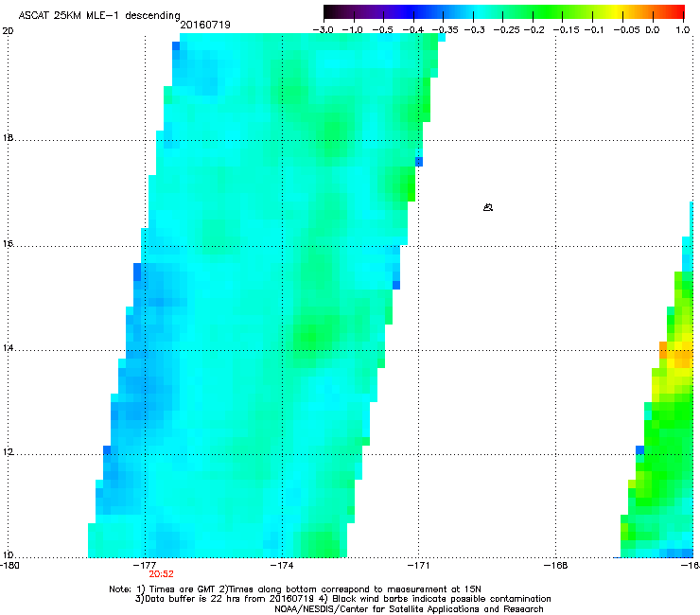The image size is (700, 615).
Task: Click the plot title "ASCAT 25KM MLE-1 descending"
Action: pyautogui.click(x=99, y=16)
